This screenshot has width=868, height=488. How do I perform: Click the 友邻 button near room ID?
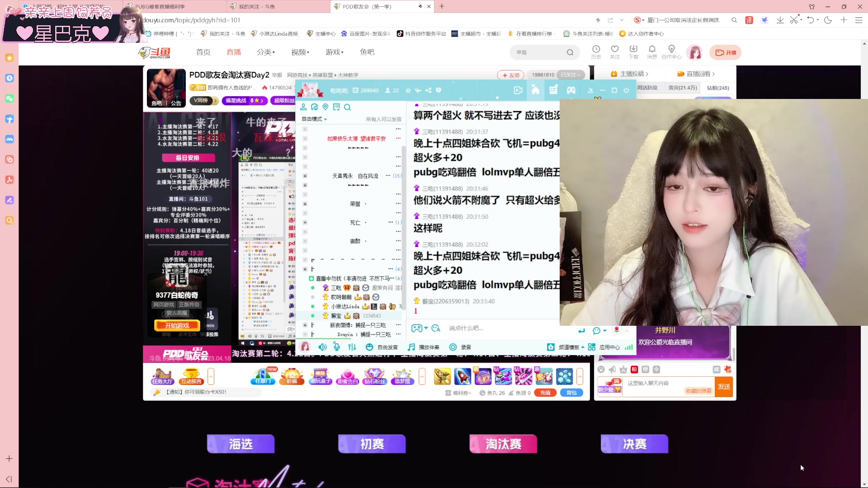point(510,75)
